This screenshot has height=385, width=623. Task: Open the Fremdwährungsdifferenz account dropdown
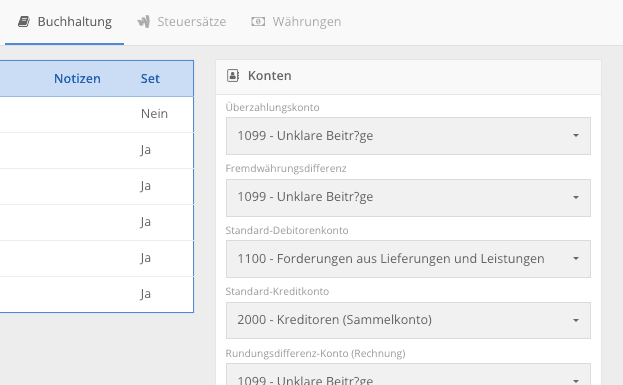pos(408,197)
